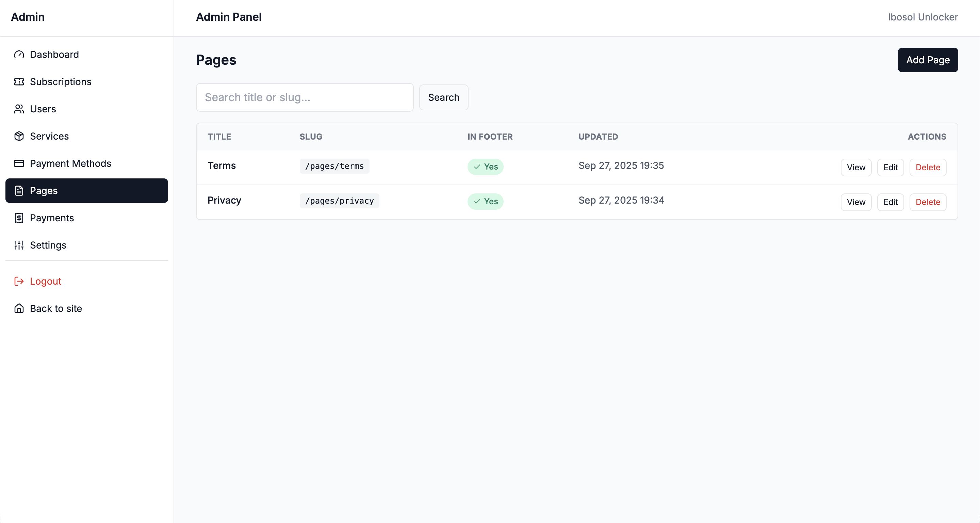Click the Back to site home icon

(x=19, y=308)
